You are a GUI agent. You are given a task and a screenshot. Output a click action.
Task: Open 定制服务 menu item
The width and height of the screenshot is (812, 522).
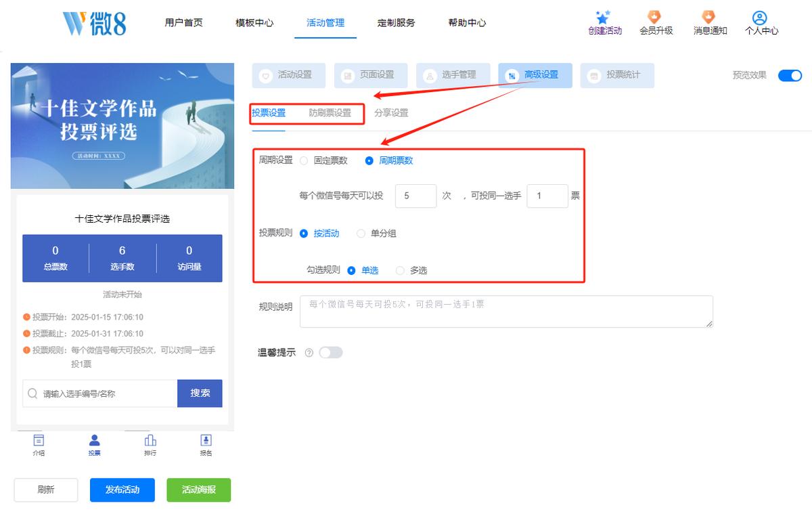click(397, 22)
